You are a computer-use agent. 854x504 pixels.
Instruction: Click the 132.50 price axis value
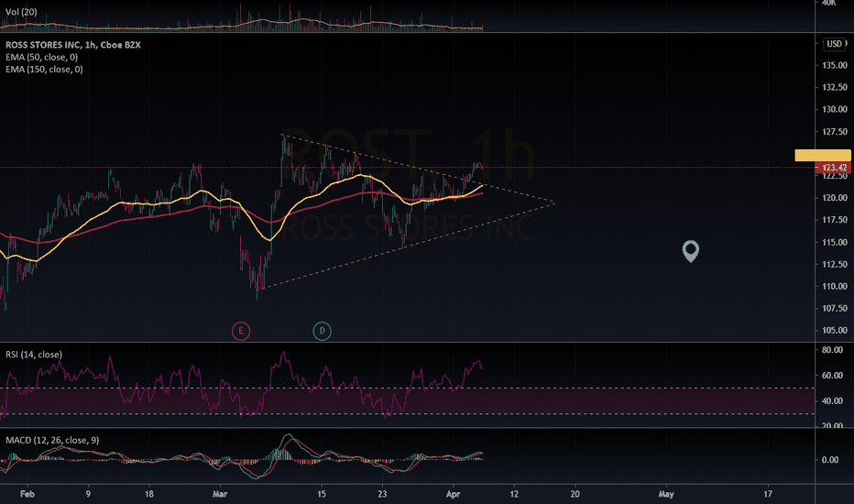[835, 87]
